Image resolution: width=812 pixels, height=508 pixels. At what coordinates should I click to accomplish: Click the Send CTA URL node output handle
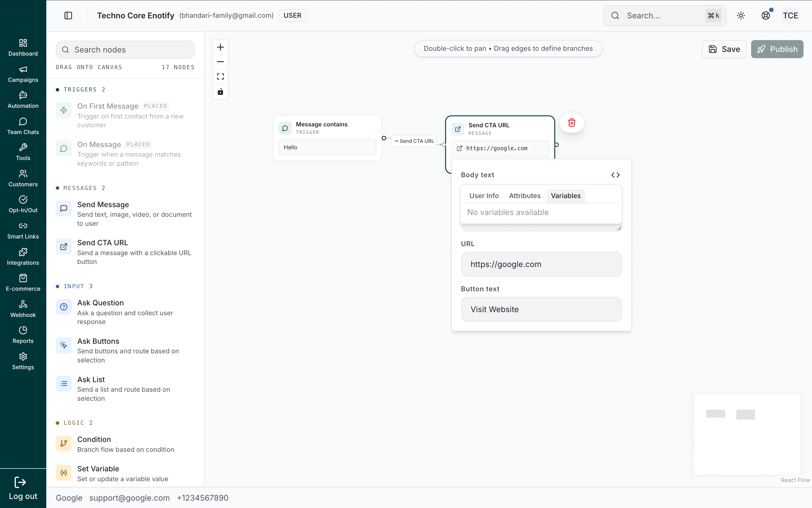pyautogui.click(x=557, y=145)
